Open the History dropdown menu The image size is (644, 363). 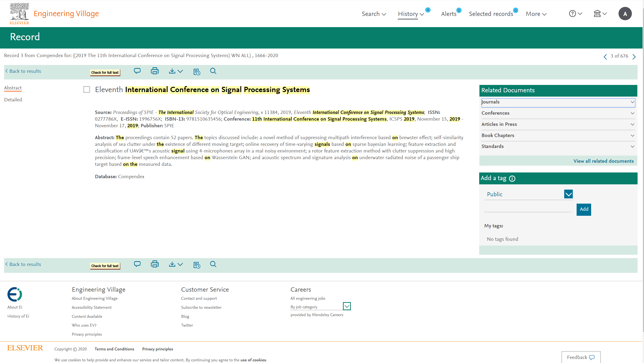click(411, 14)
